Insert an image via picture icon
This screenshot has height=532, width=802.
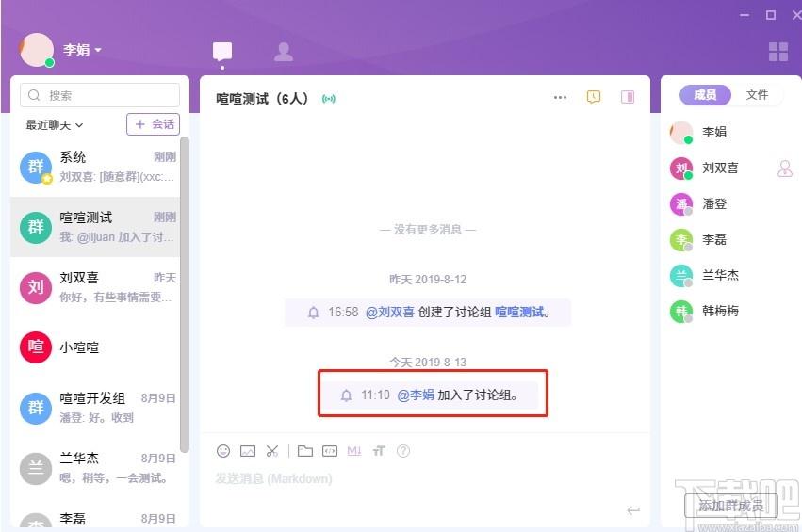(248, 451)
